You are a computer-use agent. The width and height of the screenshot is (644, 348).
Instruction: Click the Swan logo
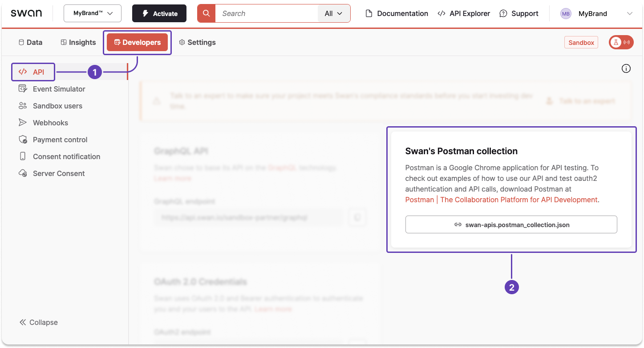point(26,13)
